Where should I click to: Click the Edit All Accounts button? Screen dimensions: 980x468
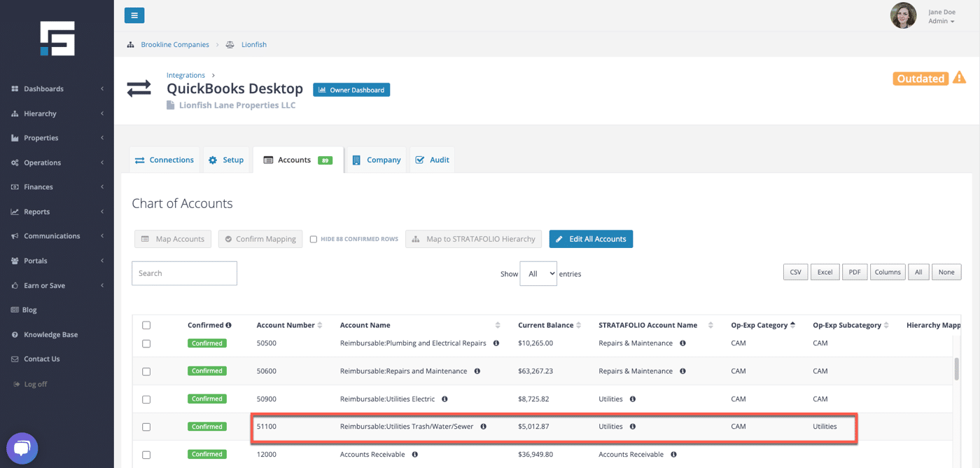click(x=591, y=238)
